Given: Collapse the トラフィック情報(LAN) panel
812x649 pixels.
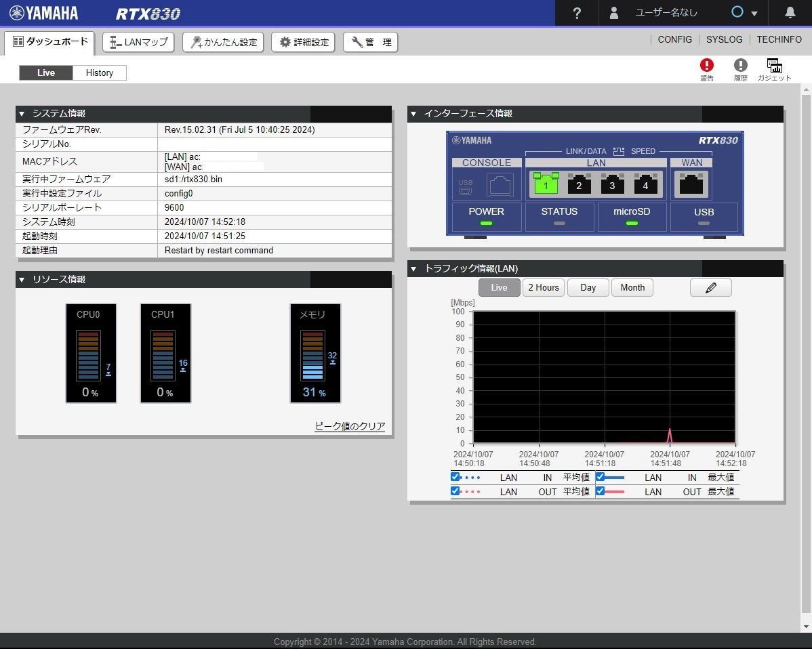Looking at the screenshot, I should tap(413, 269).
